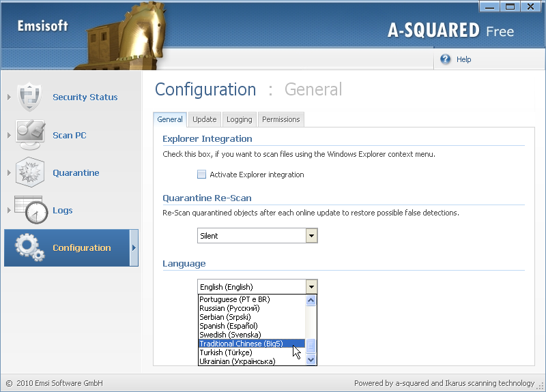
Task: Collapse the English language dropdown arrow
Action: (312, 287)
